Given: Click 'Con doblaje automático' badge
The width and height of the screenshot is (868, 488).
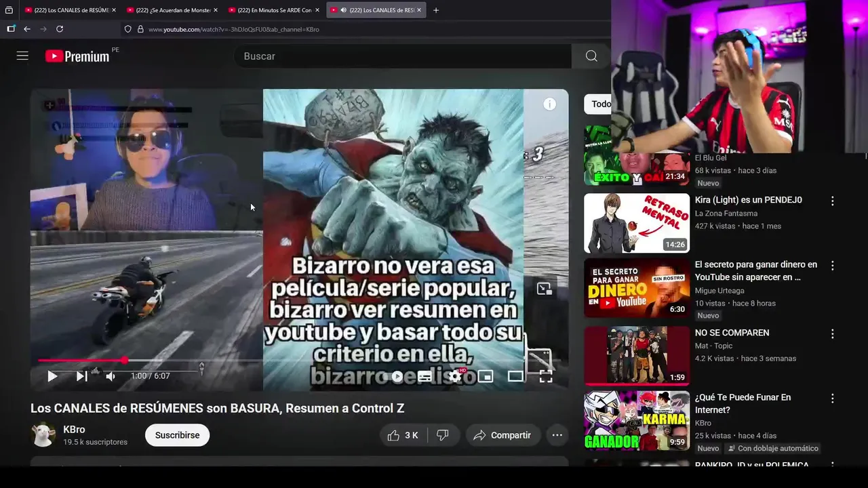Looking at the screenshot, I should pyautogui.click(x=772, y=449).
